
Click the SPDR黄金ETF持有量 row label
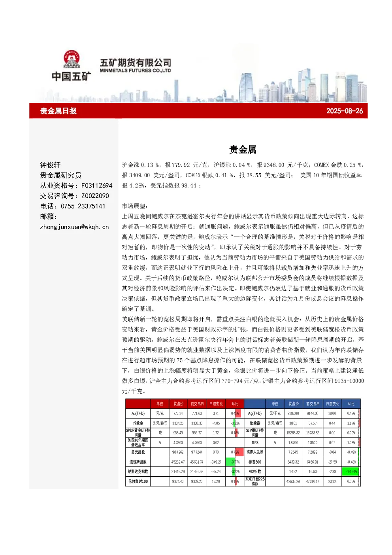[138, 433]
